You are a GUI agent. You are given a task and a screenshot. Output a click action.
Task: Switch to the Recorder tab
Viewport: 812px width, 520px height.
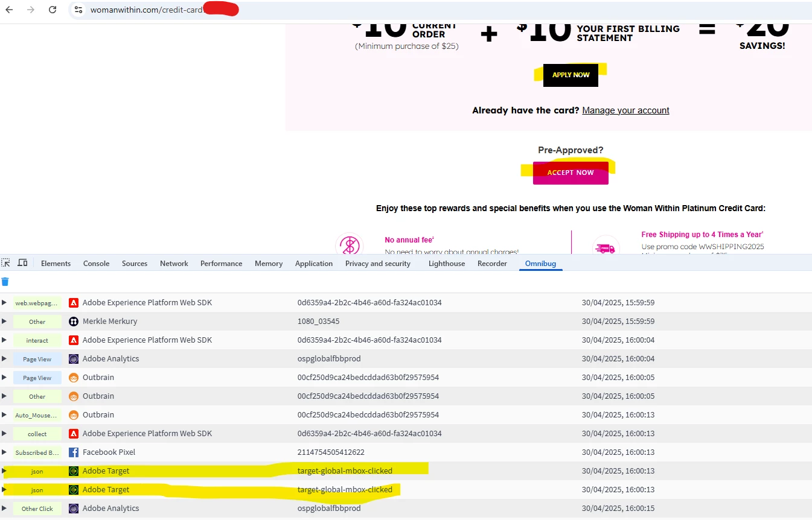pos(492,264)
